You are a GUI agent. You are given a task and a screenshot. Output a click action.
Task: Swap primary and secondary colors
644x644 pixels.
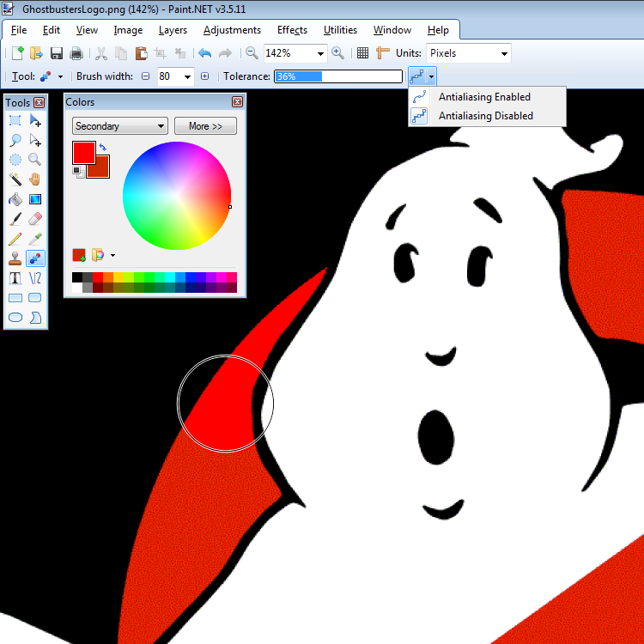(x=103, y=147)
